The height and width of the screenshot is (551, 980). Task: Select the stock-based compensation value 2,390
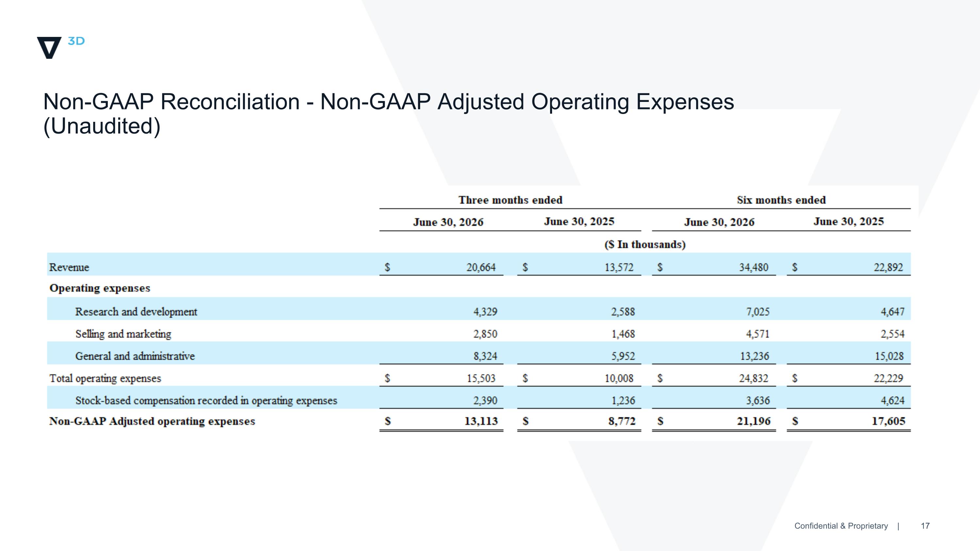click(485, 400)
